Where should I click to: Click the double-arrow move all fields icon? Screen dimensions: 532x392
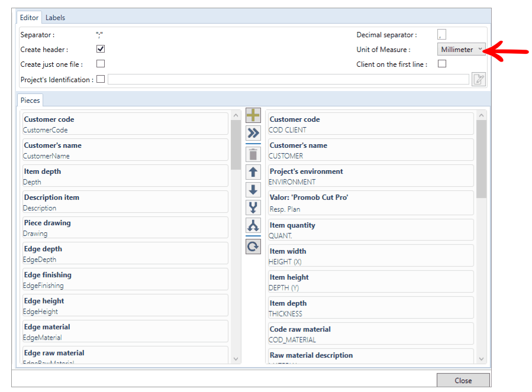[x=253, y=133]
